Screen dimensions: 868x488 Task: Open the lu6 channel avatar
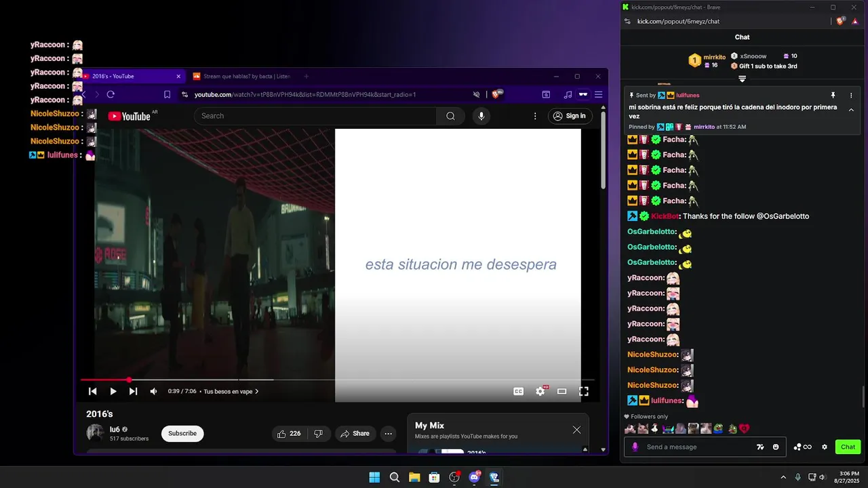tap(95, 433)
